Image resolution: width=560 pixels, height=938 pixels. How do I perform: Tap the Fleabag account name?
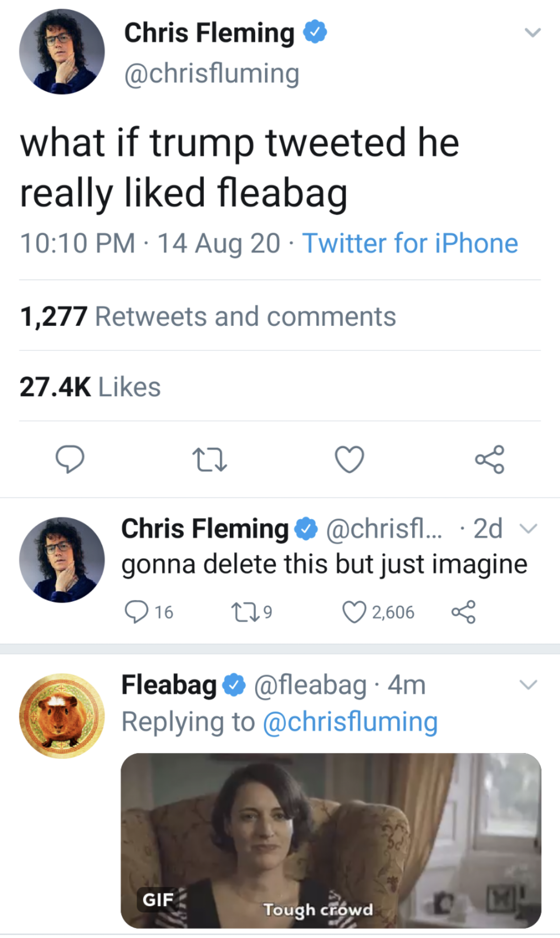(169, 685)
